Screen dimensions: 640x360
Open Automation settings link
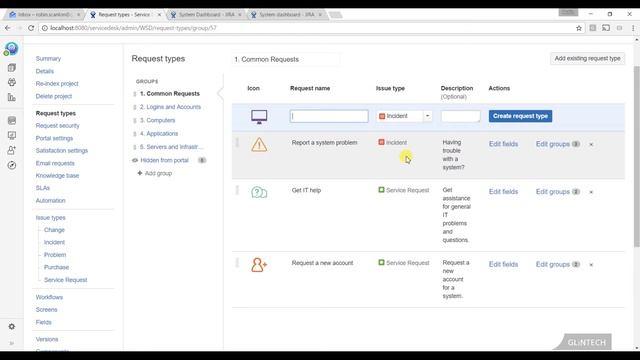51,201
